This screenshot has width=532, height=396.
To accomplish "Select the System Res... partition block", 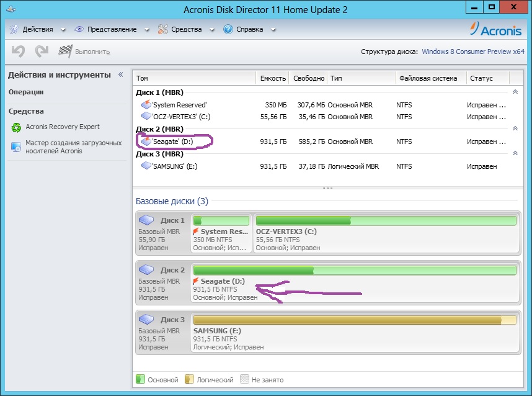I will 221,233.
